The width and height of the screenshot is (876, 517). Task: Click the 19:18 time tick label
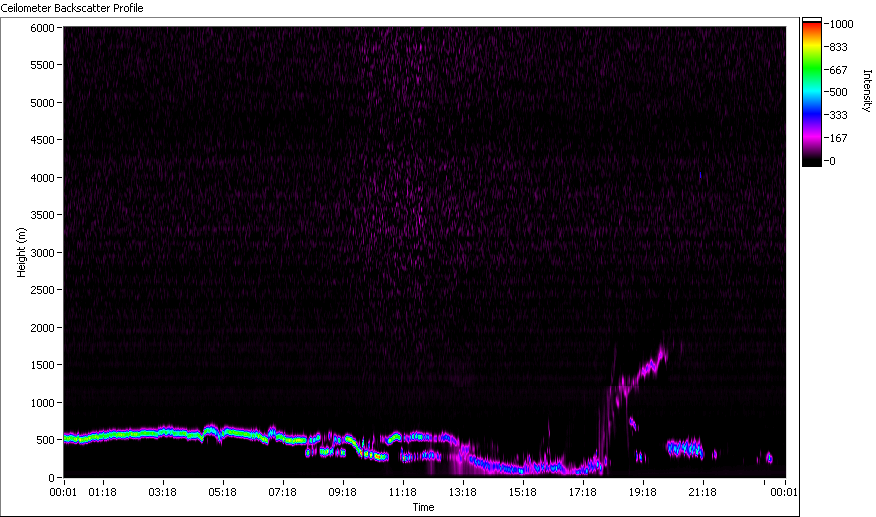pos(642,492)
